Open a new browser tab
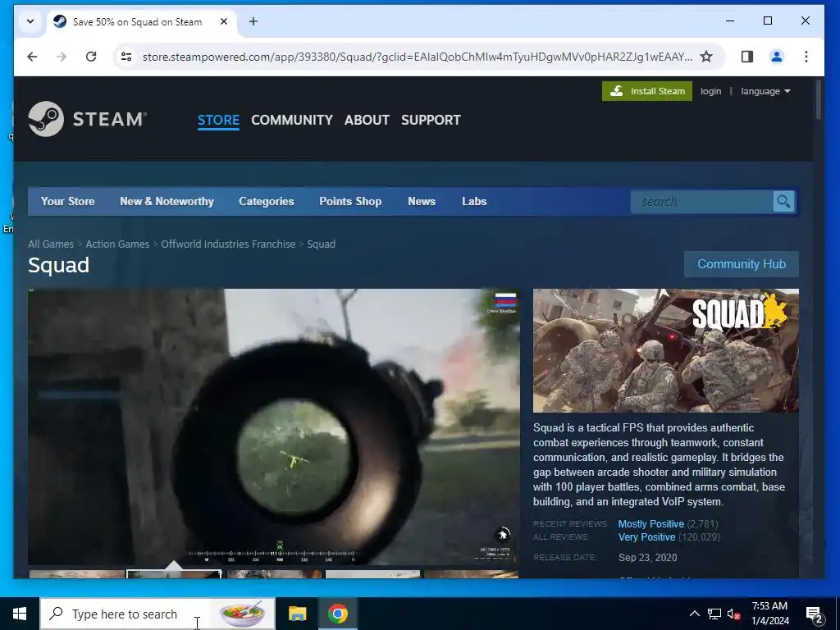840x630 pixels. tap(253, 21)
